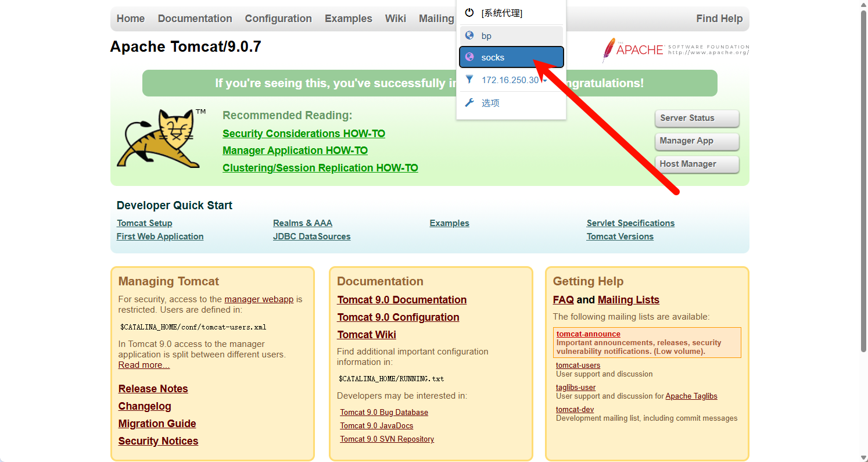Viewport: 868px width, 462px height.
Task: Open Wiki in the nav bar
Action: click(x=396, y=19)
